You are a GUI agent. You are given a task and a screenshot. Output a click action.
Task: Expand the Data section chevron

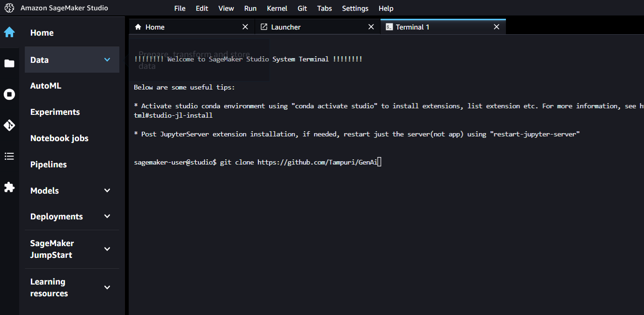[x=107, y=60]
